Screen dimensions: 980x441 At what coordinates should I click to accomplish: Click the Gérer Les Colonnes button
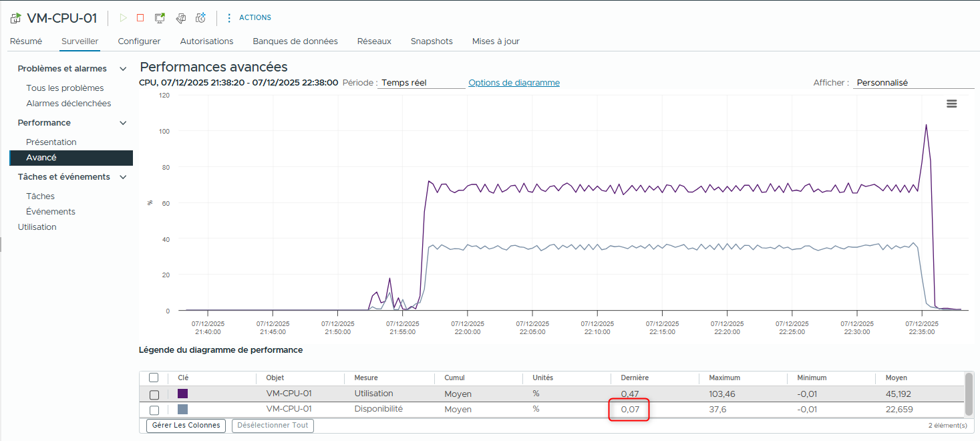point(186,426)
